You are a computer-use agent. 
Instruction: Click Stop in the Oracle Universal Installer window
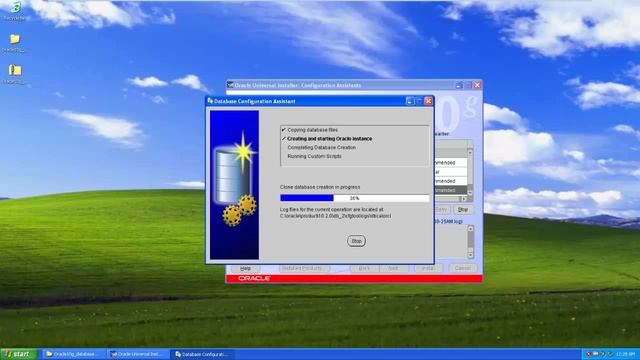[462, 209]
